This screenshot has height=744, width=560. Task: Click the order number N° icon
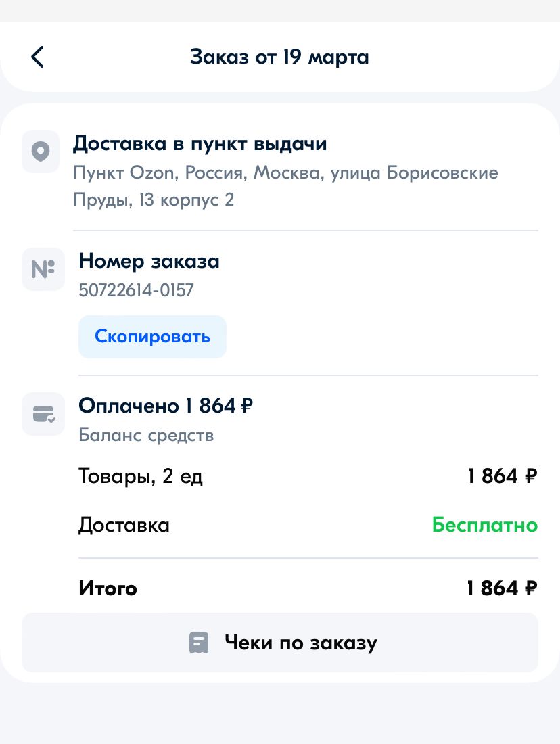pos(43,269)
